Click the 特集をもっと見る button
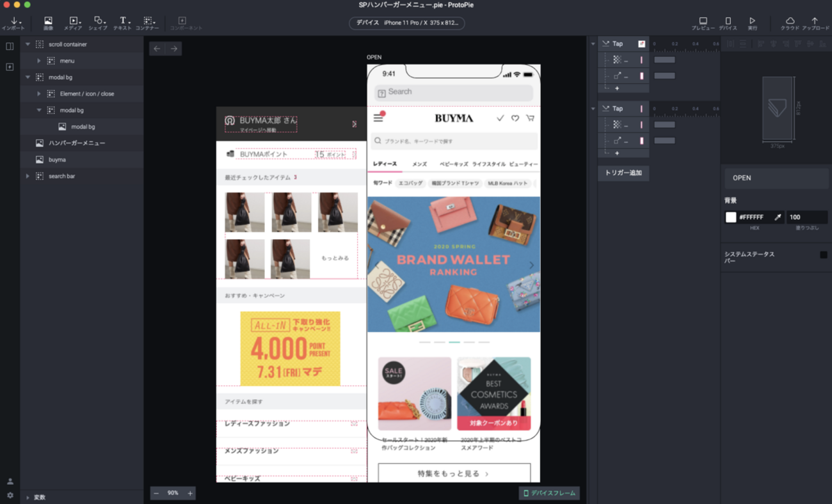This screenshot has height=504, width=832. (x=454, y=473)
